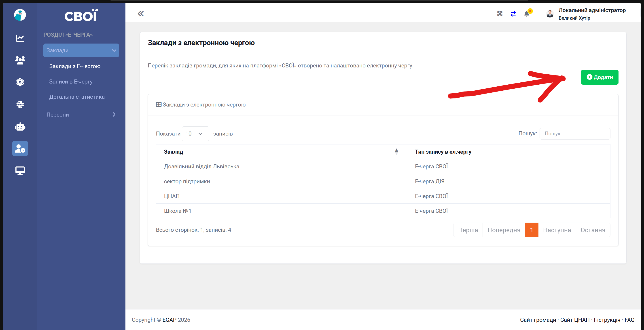Click the monitor display sidebar icon
644x330 pixels.
tap(20, 171)
